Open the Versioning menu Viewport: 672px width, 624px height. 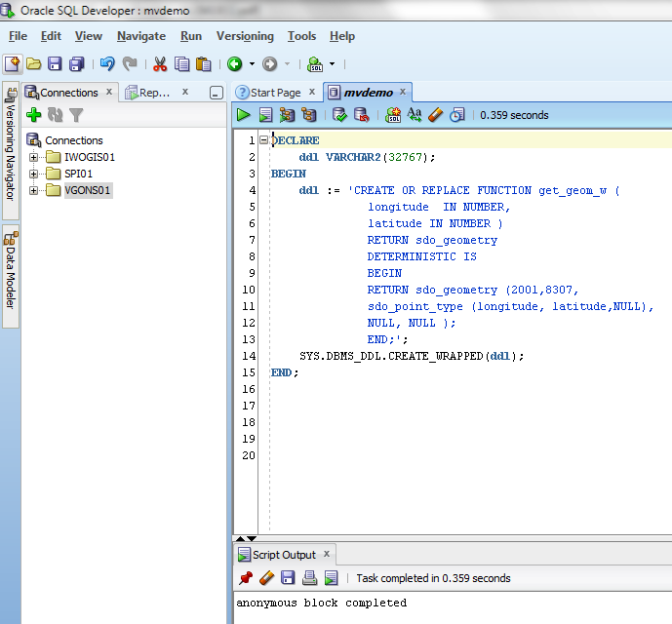[244, 36]
